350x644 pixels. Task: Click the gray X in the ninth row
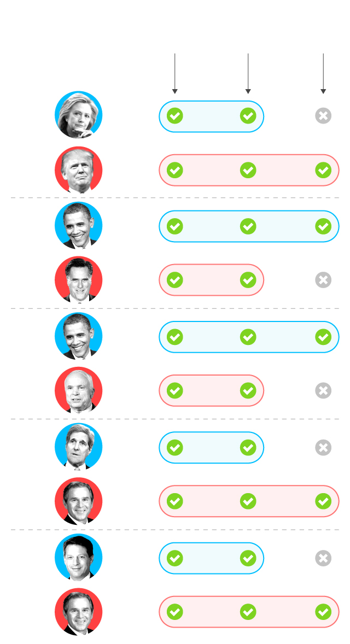coord(323,558)
